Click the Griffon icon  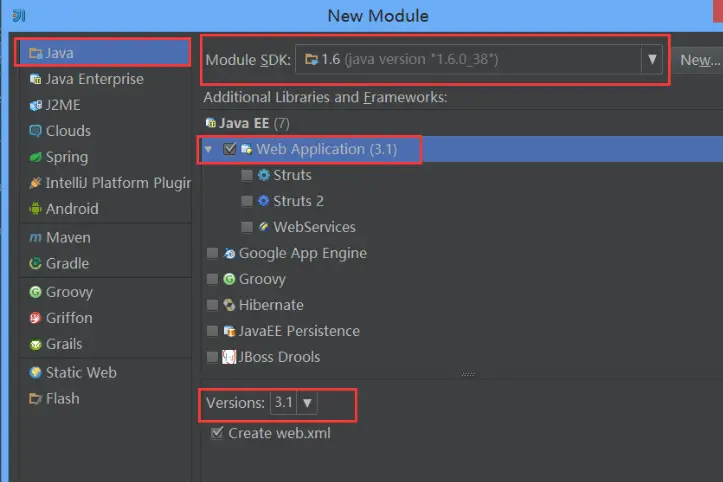coord(36,318)
